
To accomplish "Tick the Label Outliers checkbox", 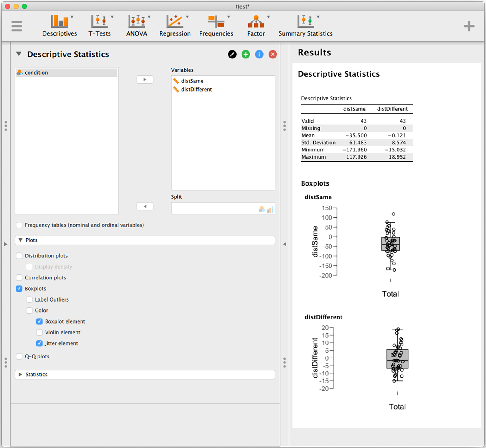I will click(29, 299).
